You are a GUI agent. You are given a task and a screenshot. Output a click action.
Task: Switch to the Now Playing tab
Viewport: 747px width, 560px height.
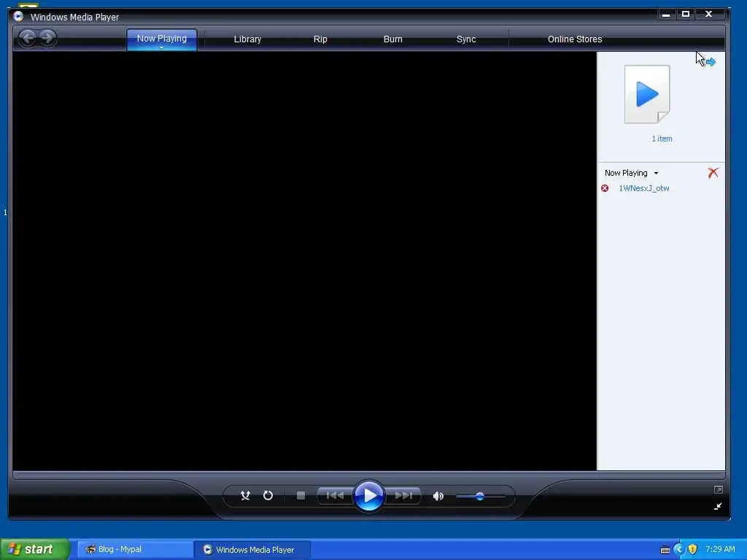[x=161, y=39]
